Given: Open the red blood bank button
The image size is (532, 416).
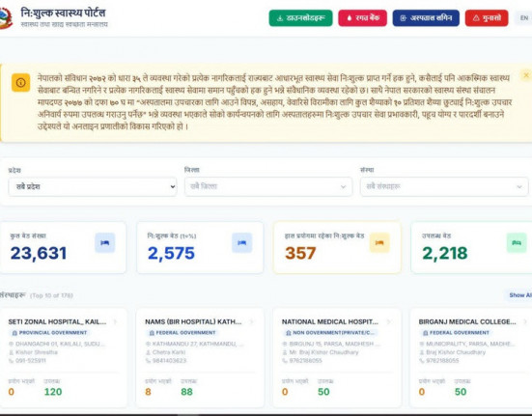Looking at the screenshot, I should coord(362,18).
